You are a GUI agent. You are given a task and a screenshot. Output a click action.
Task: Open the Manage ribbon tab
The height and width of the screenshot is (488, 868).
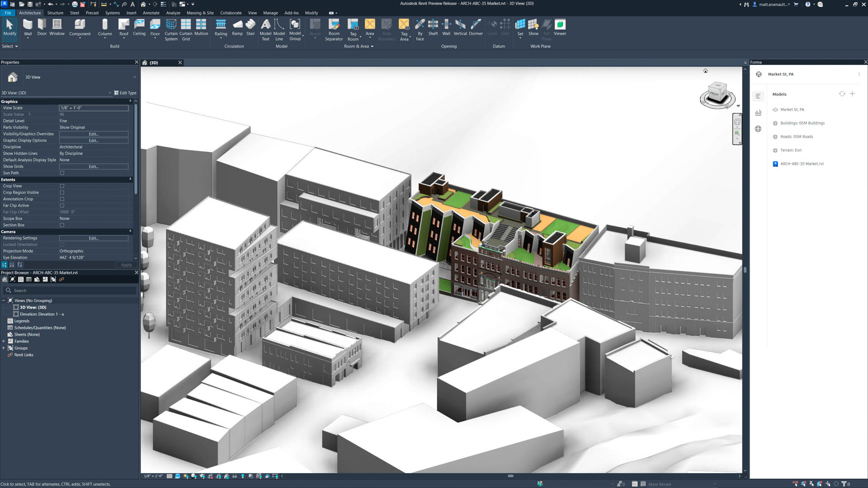270,13
